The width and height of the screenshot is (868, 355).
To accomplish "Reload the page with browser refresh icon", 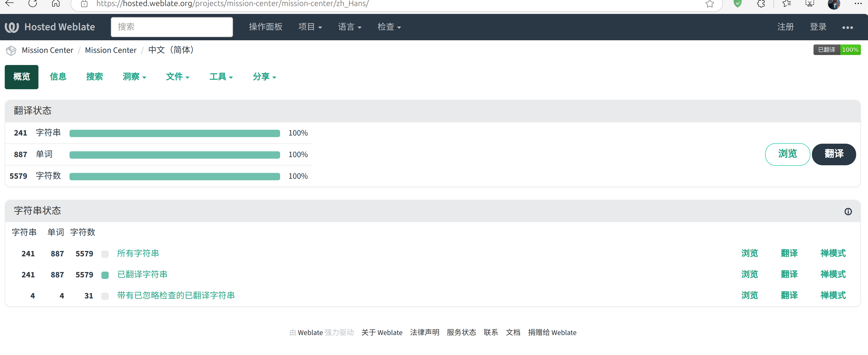I will click(33, 3).
